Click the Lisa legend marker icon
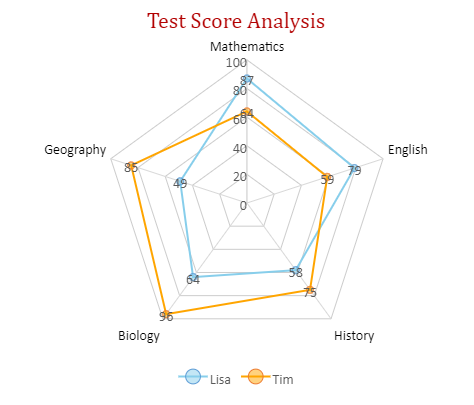474x405 pixels. (x=193, y=377)
